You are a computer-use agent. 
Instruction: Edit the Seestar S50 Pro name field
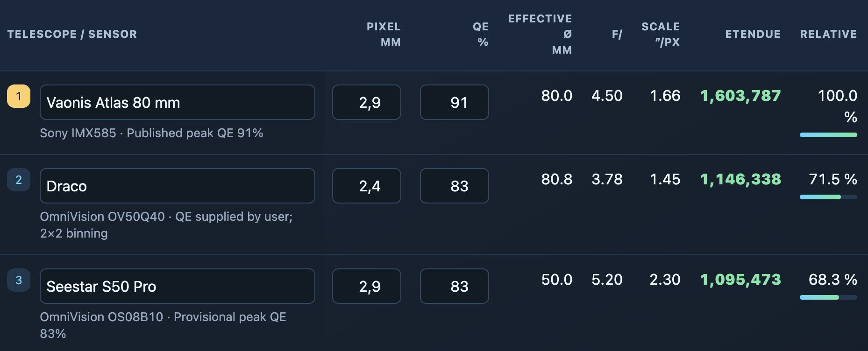click(178, 286)
